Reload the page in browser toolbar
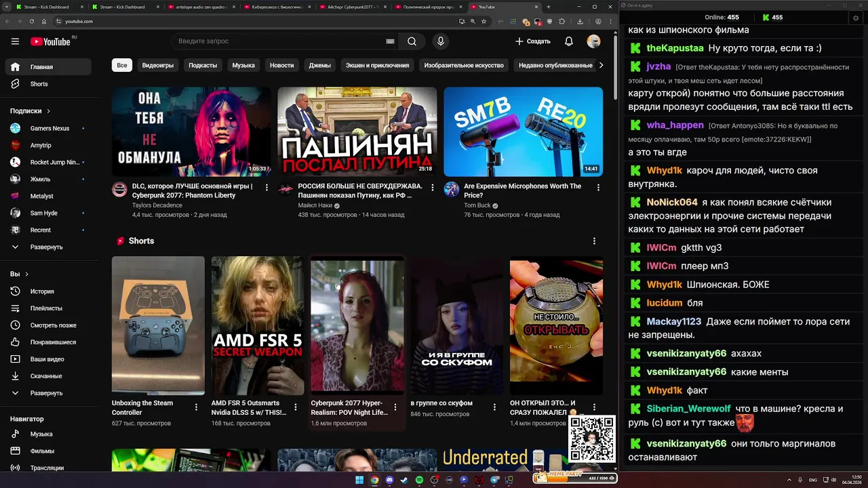 pos(31,21)
